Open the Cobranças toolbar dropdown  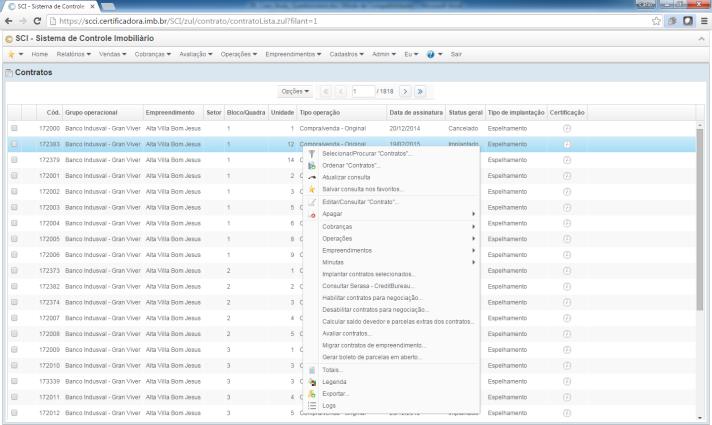click(153, 54)
